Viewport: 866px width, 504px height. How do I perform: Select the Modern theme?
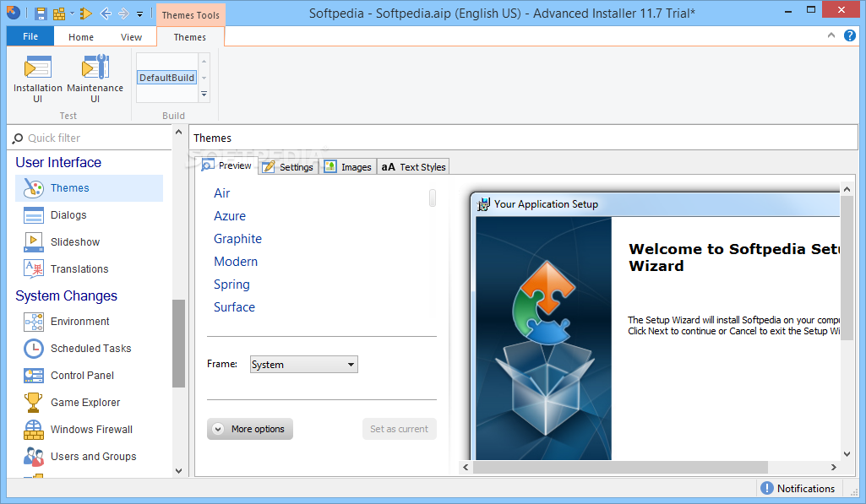[236, 262]
